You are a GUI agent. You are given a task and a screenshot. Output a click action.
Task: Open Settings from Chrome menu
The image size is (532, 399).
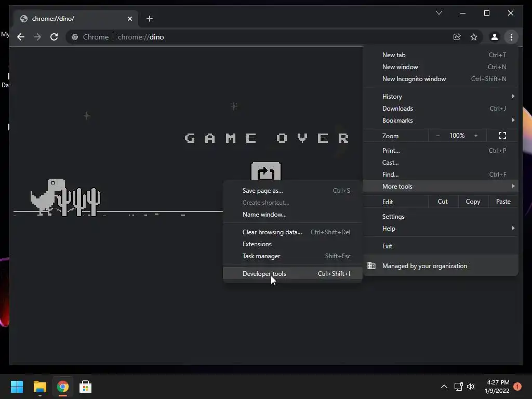441,217
